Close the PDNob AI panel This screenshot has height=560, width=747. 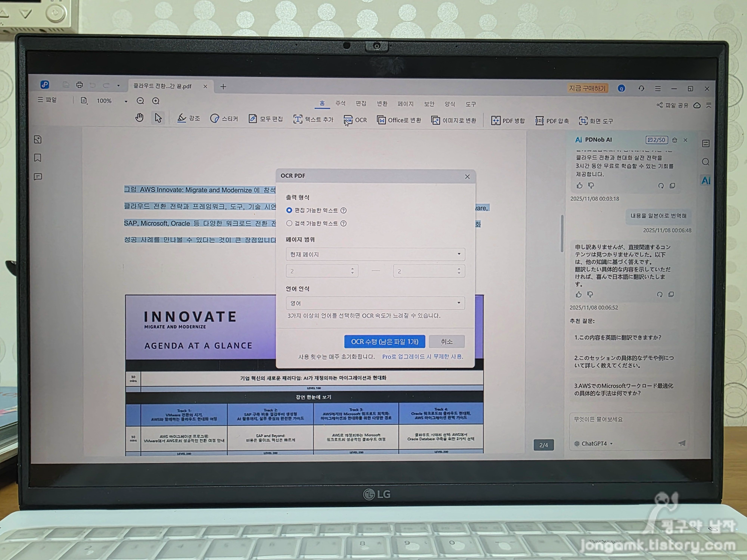tap(685, 140)
